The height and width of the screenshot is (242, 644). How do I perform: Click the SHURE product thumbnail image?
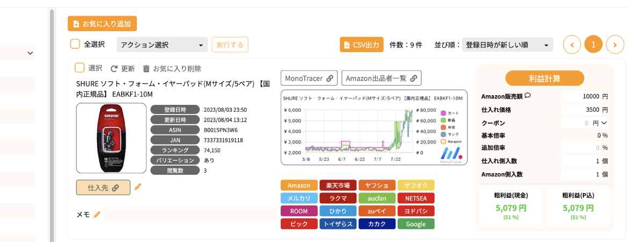pyautogui.click(x=111, y=138)
